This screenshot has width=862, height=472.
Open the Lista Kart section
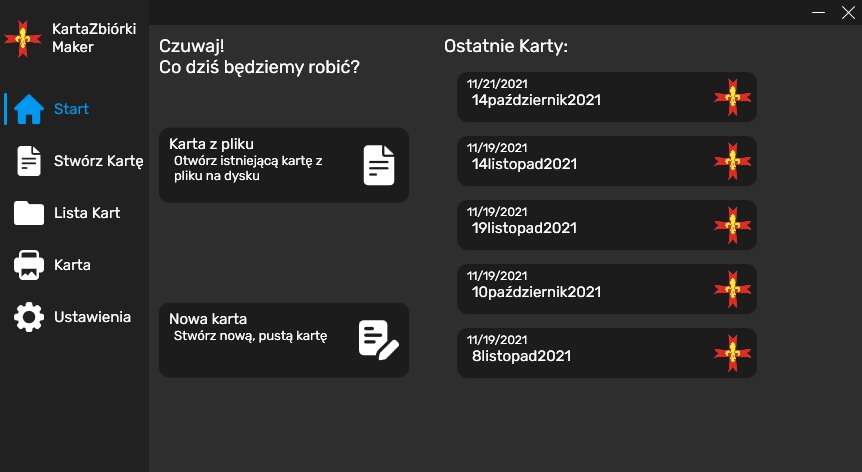(x=87, y=213)
